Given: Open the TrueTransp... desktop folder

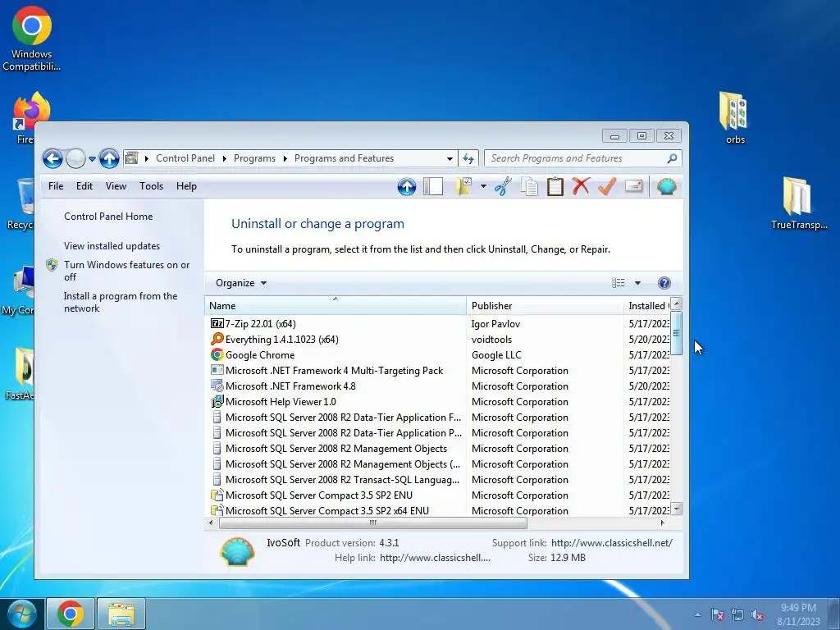Looking at the screenshot, I should 799,203.
